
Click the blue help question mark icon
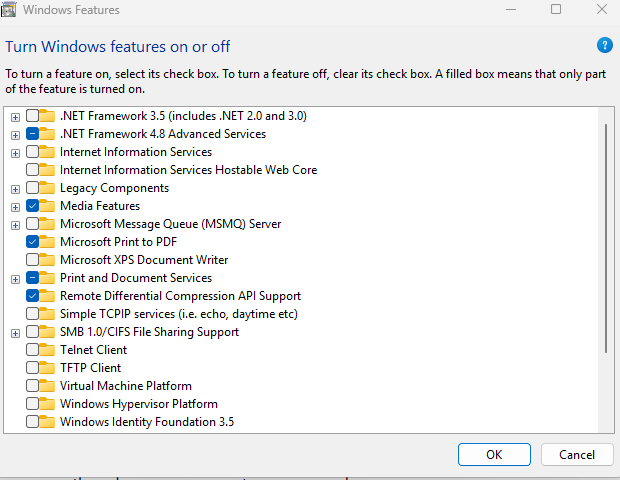click(x=604, y=46)
